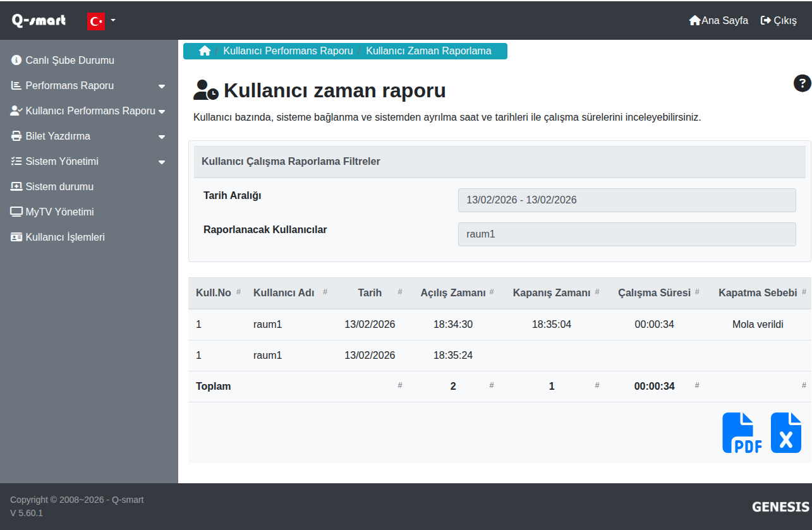The image size is (812, 530).
Task: Log out with Çıkış link
Action: point(779,20)
